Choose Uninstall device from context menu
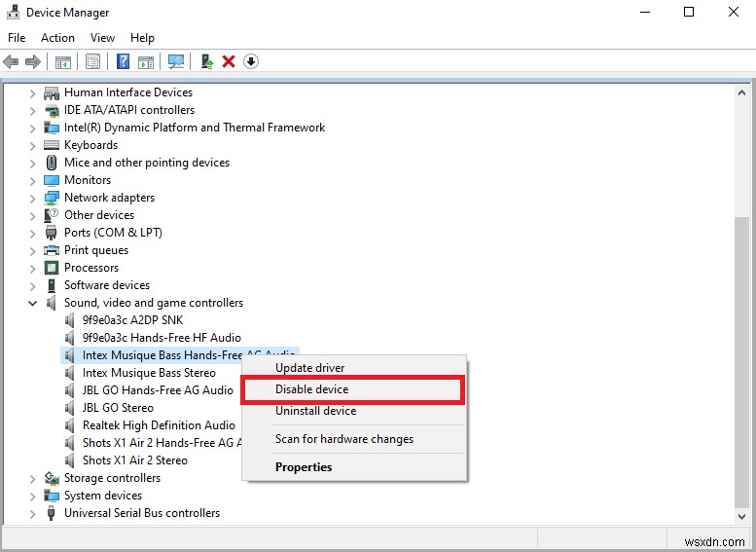This screenshot has width=756, height=552. [x=354, y=411]
